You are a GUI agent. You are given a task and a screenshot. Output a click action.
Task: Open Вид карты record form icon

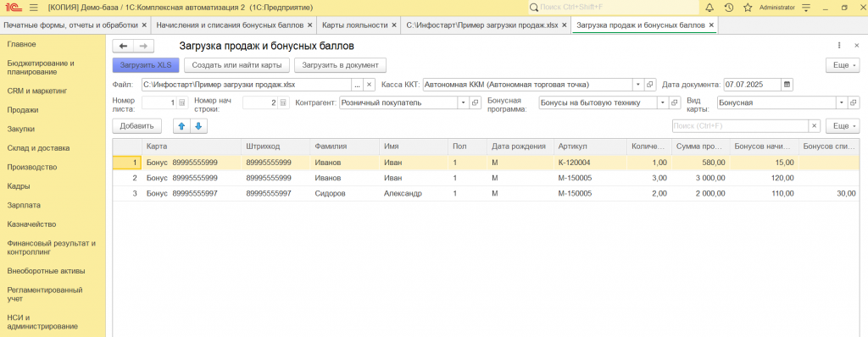(854, 103)
